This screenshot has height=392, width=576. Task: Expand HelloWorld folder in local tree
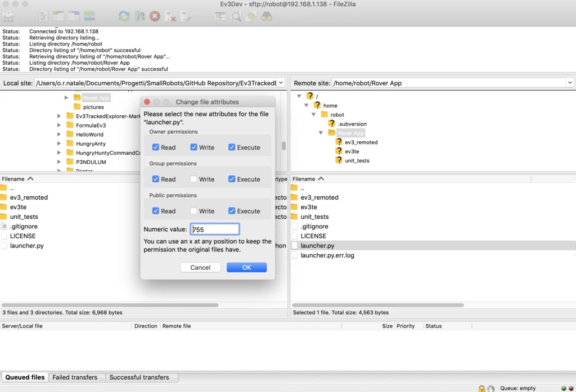coord(58,134)
